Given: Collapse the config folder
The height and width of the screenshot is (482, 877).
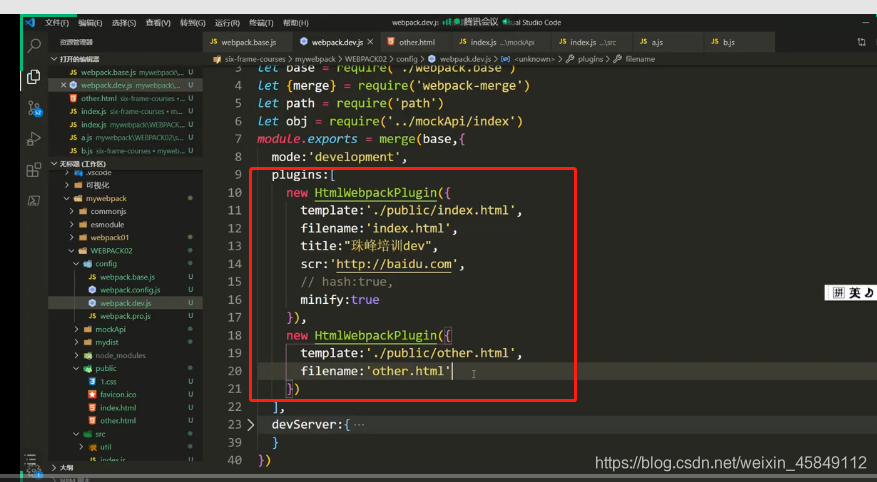Looking at the screenshot, I should tap(76, 264).
